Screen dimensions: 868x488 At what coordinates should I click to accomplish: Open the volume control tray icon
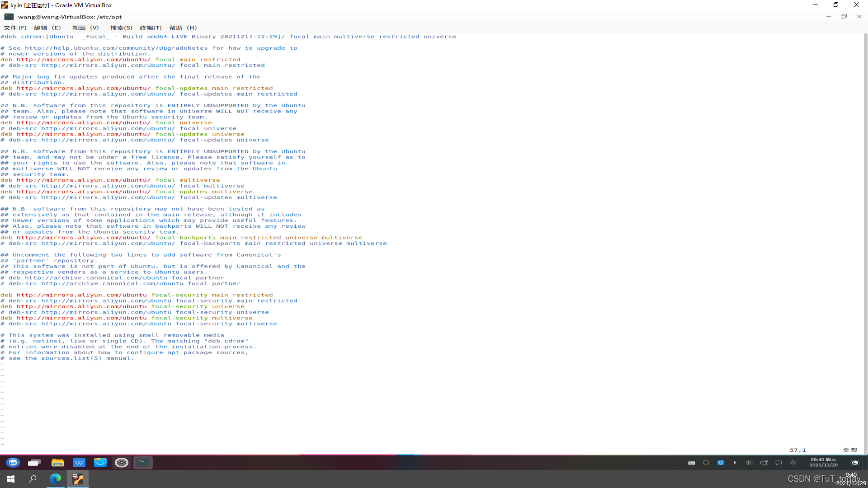[x=749, y=463]
